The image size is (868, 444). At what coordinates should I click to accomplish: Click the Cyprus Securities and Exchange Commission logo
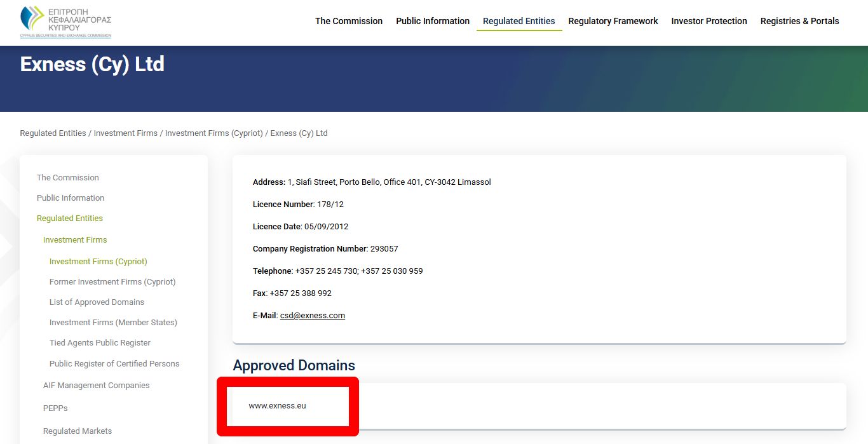tap(65, 22)
